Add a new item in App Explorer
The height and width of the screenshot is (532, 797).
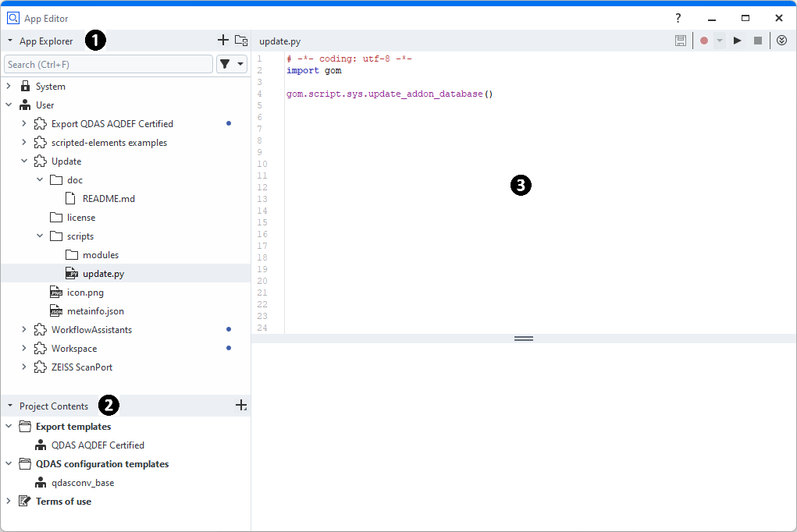[222, 41]
